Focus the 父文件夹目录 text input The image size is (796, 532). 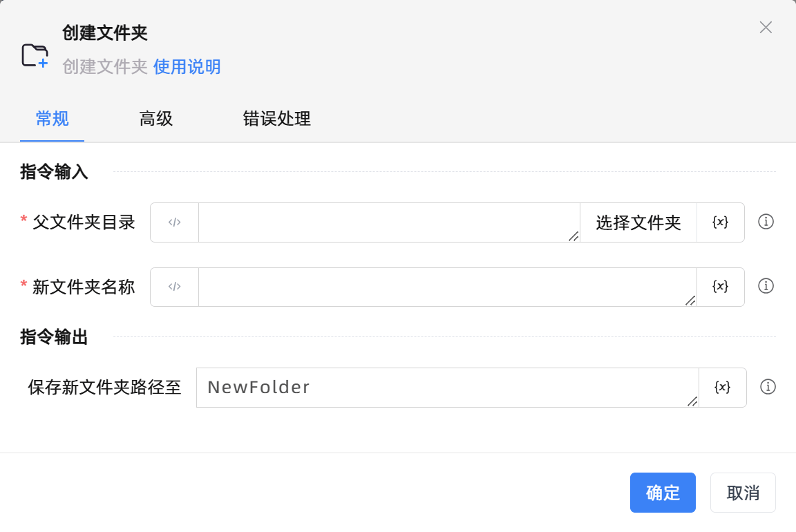[388, 222]
